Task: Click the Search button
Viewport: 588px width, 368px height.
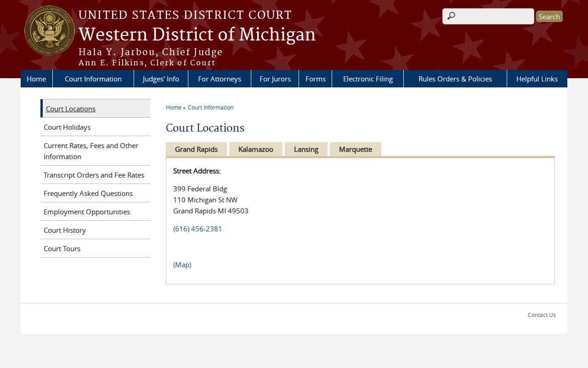Action: 549,17
